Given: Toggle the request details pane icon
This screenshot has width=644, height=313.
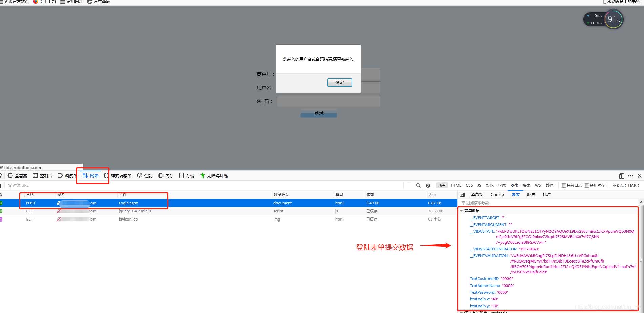Looking at the screenshot, I should coord(462,194).
